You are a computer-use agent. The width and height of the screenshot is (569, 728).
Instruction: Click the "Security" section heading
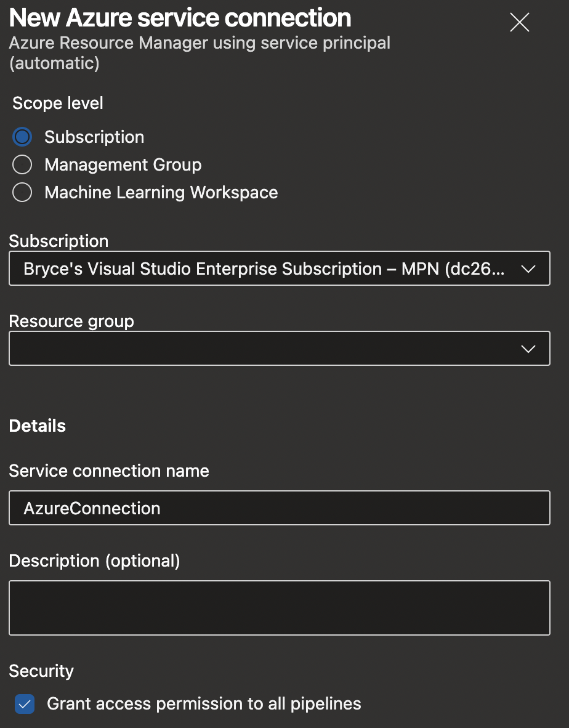(x=41, y=671)
